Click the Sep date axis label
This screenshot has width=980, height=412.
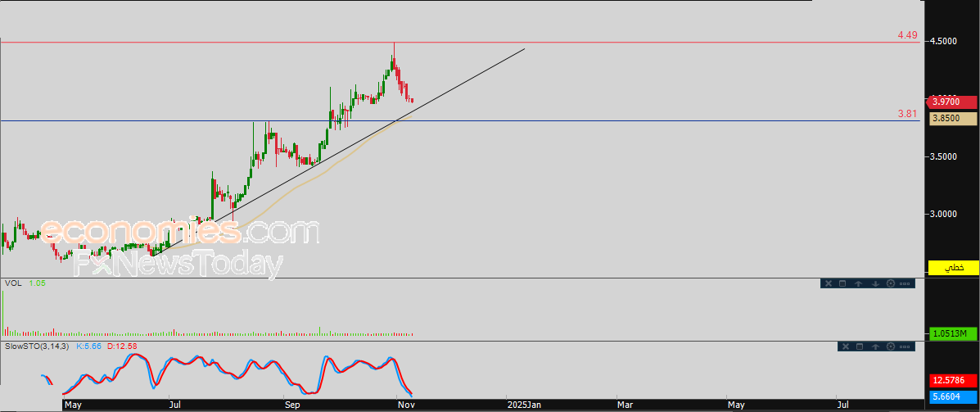click(292, 405)
